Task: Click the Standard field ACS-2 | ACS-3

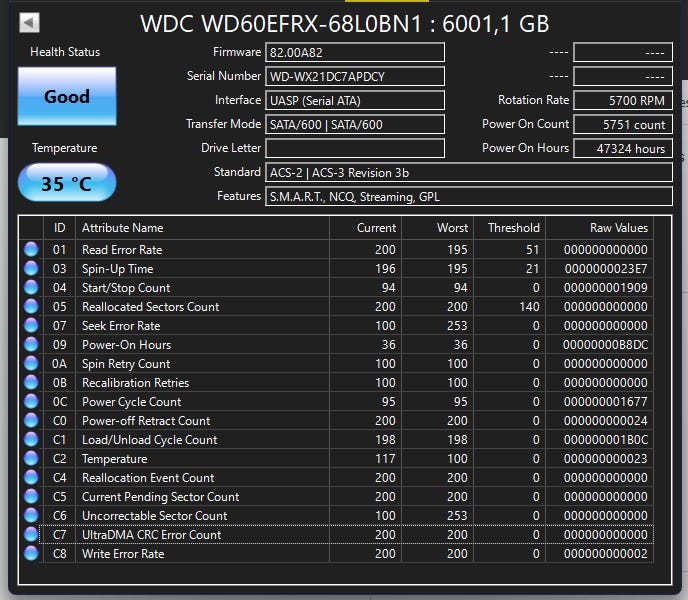Action: pyautogui.click(x=469, y=172)
